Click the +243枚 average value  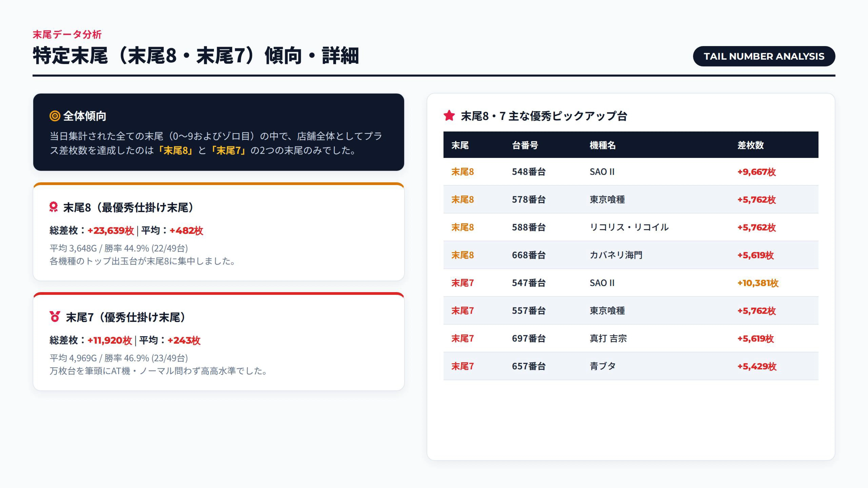pyautogui.click(x=184, y=340)
